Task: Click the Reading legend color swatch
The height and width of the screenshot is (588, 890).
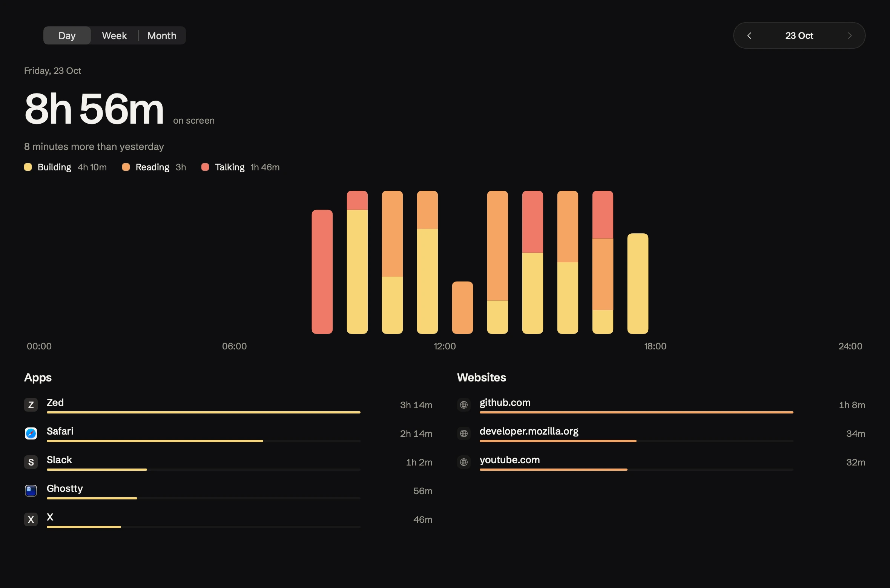Action: pyautogui.click(x=126, y=167)
